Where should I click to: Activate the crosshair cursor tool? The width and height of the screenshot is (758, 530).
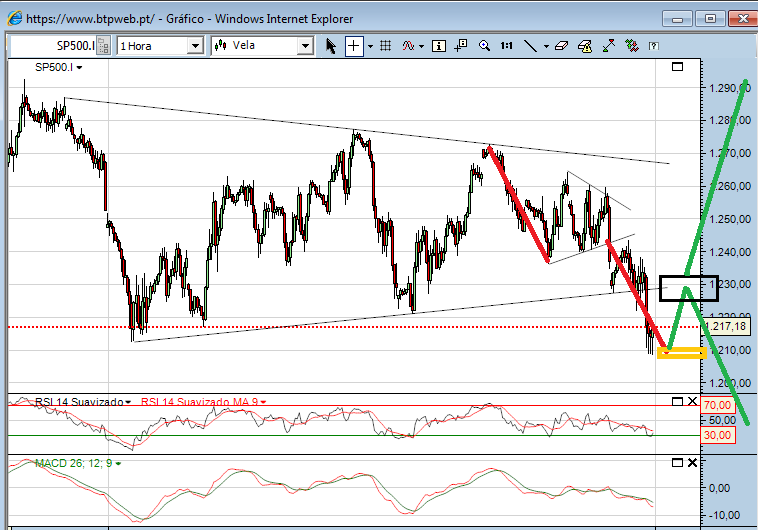point(354,46)
